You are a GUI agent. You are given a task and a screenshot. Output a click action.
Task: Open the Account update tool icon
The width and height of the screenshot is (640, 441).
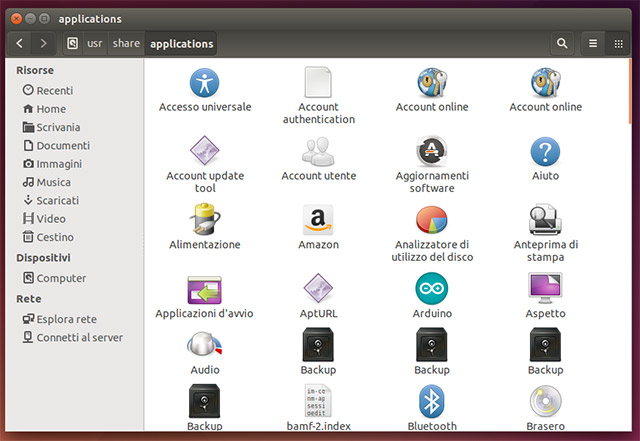[x=204, y=151]
